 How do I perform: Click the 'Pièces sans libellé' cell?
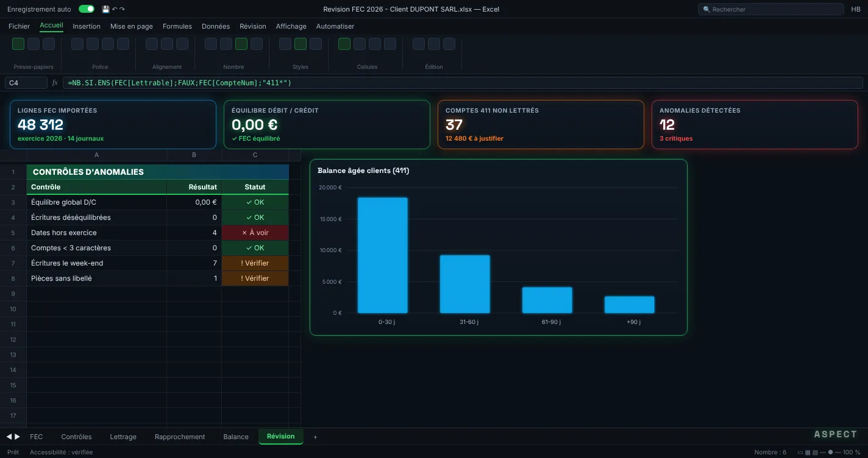pos(96,278)
